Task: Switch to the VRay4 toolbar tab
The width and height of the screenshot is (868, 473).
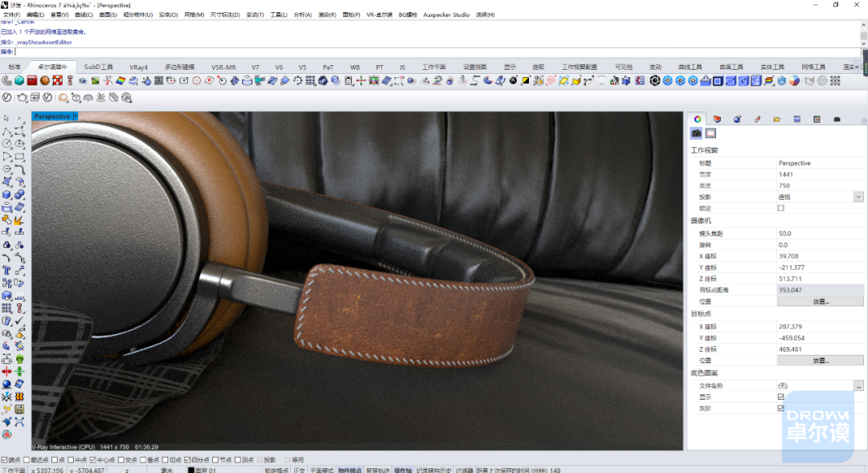Action: (138, 67)
